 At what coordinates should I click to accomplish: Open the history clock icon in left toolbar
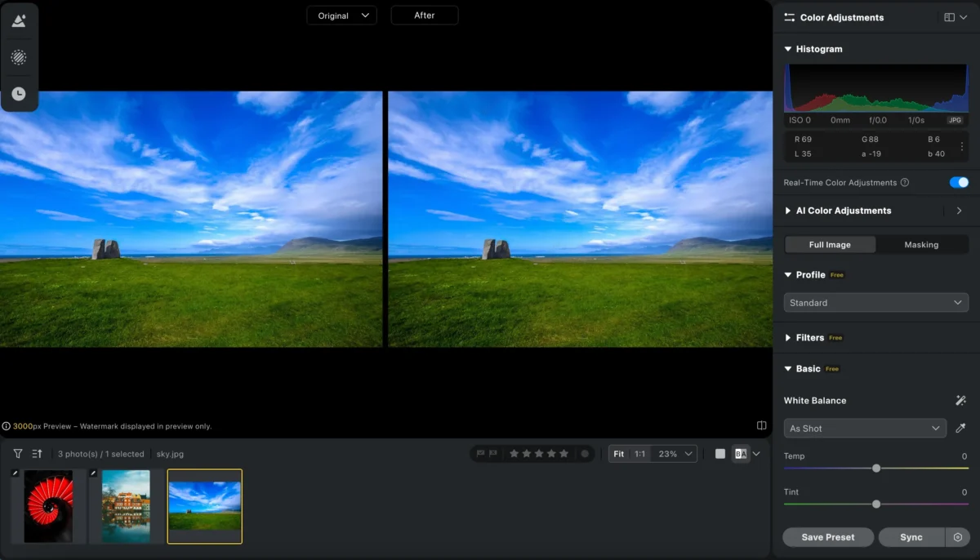19,94
